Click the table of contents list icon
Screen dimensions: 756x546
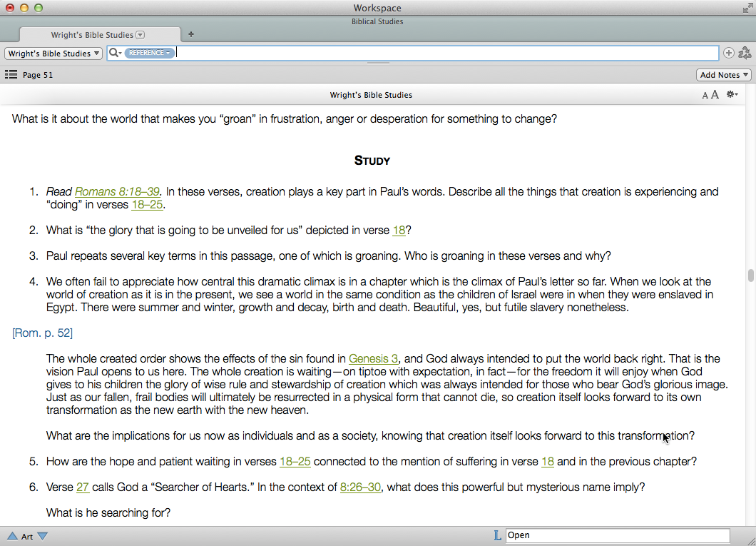tap(11, 75)
